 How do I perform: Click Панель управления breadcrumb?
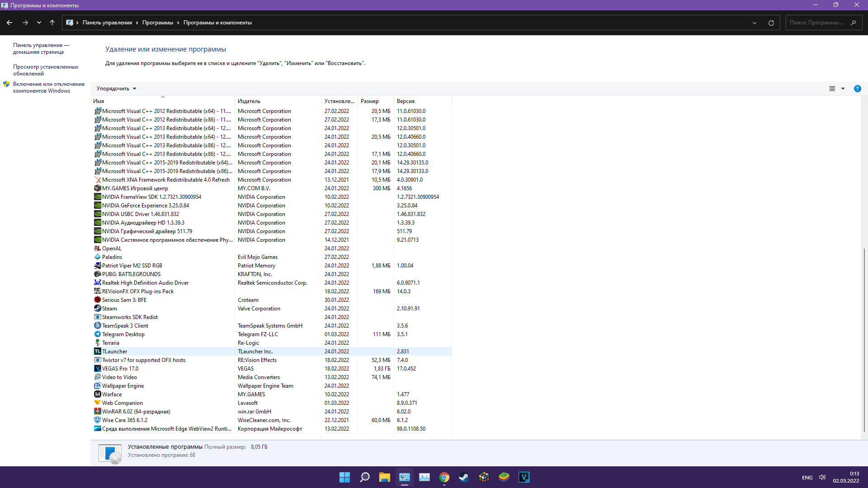tap(107, 23)
